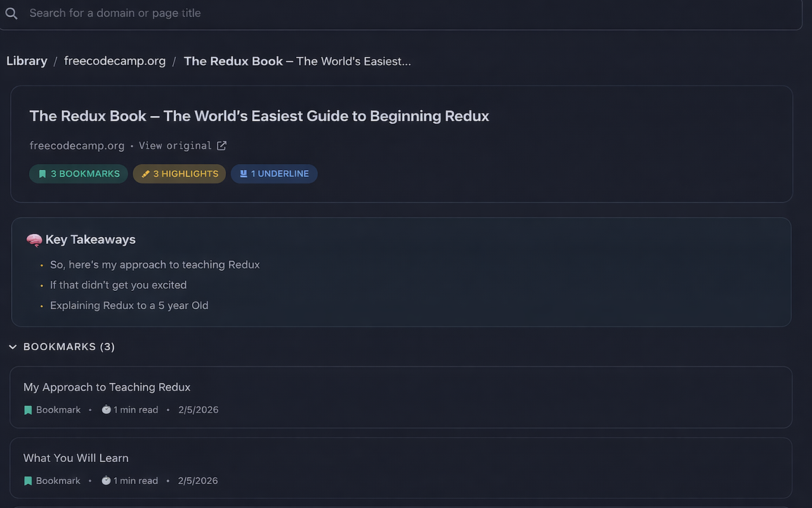
Task: Click the external link icon beside View original
Action: tap(221, 145)
